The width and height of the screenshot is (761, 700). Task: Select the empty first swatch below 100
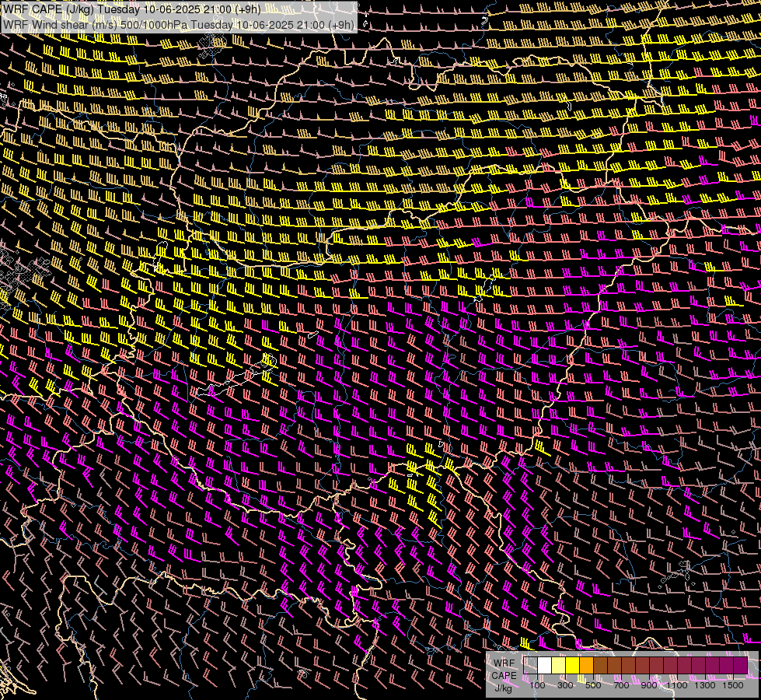pos(530,665)
